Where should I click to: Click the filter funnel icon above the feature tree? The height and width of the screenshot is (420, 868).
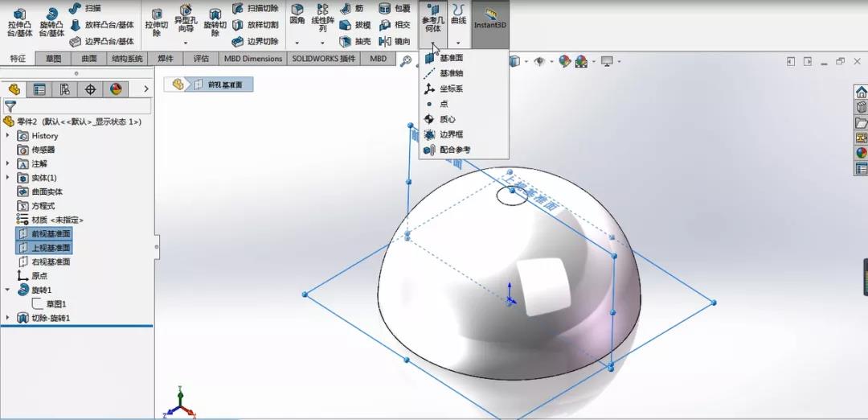pos(10,106)
